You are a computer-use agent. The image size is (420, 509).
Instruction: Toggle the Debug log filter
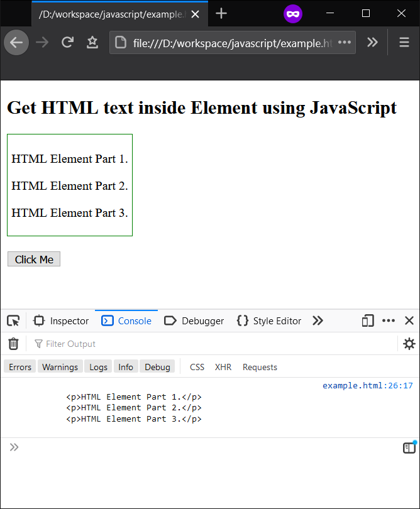coord(157,366)
